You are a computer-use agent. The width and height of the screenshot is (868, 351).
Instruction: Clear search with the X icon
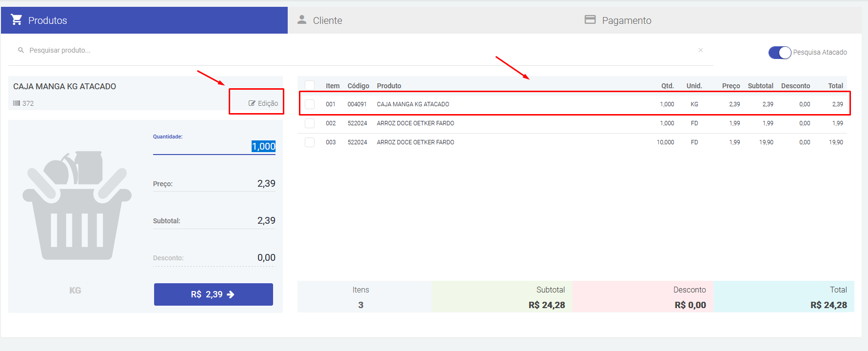coord(701,50)
